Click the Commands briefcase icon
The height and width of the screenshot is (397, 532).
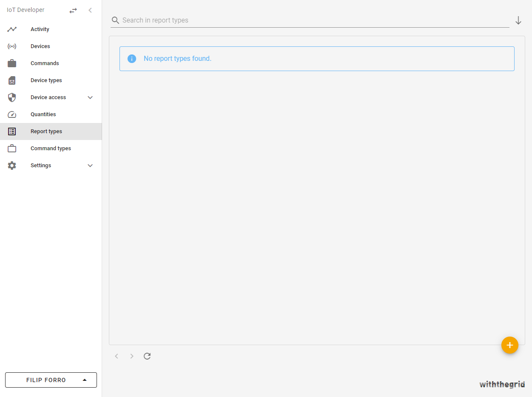click(11, 63)
